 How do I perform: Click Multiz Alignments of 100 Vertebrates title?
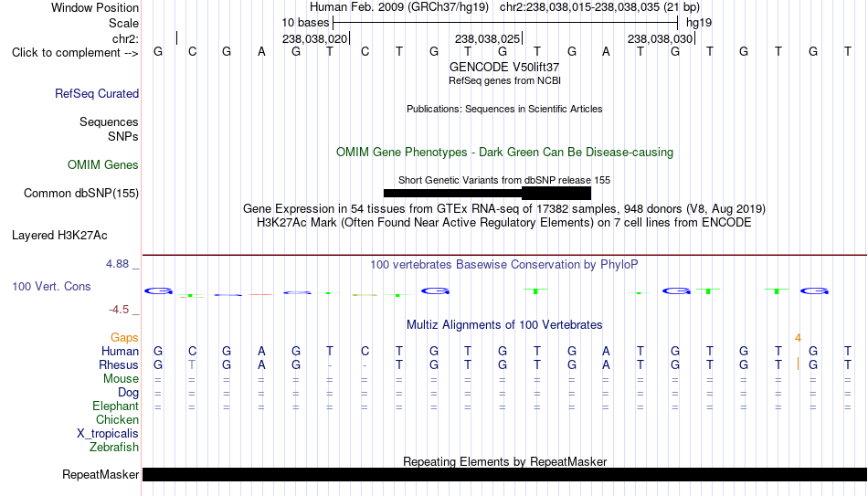(504, 325)
